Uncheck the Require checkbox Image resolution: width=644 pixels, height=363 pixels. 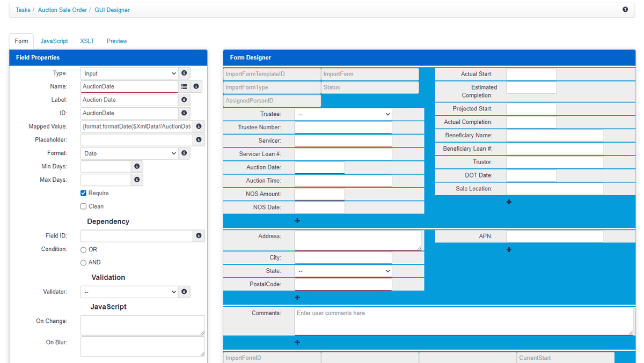84,193
